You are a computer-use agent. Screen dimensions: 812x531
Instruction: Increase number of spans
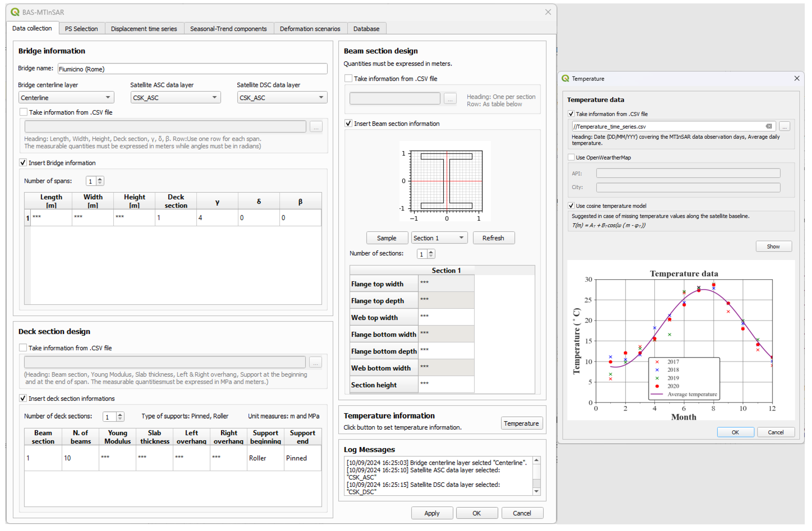[x=100, y=179]
